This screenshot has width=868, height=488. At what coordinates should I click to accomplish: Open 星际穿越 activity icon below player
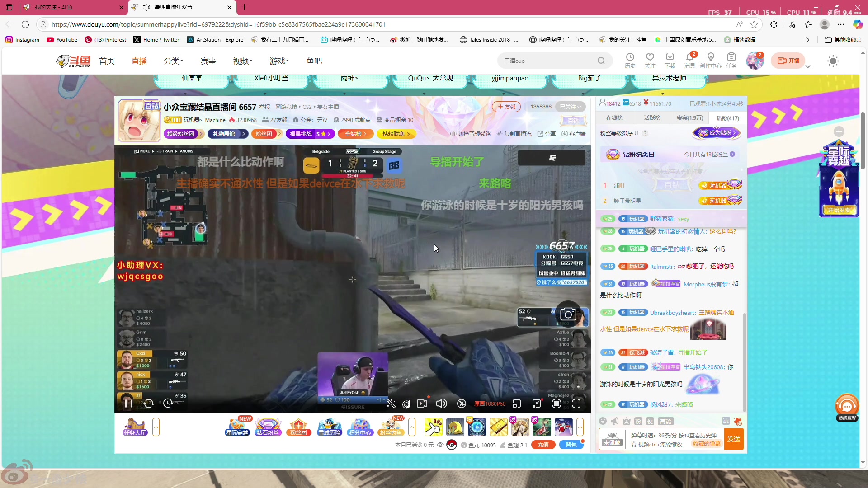pyautogui.click(x=237, y=427)
